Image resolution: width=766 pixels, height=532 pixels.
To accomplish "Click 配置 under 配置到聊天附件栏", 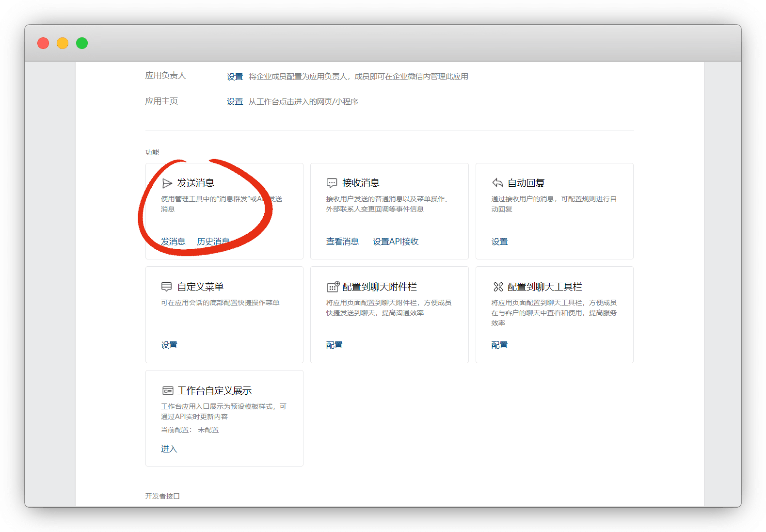I will point(335,345).
